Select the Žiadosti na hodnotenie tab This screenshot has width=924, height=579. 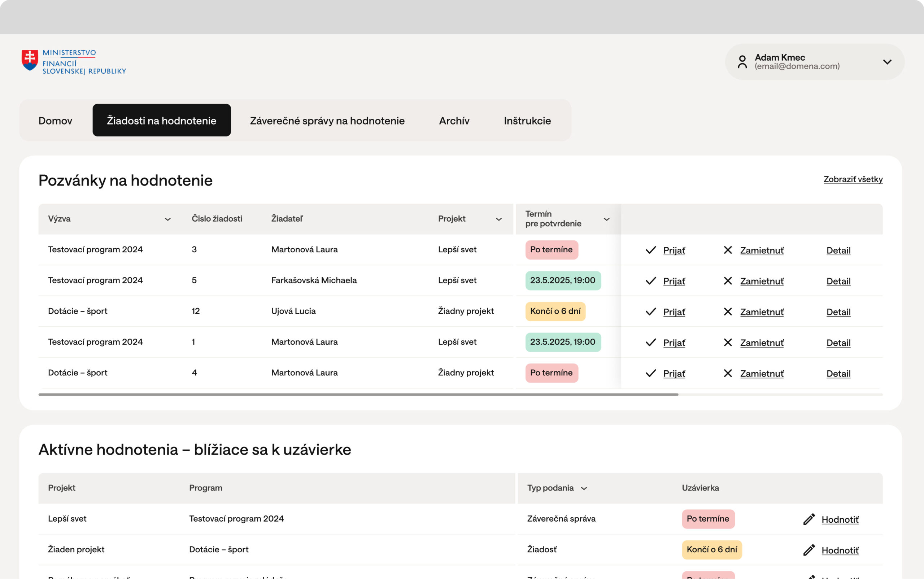point(162,120)
